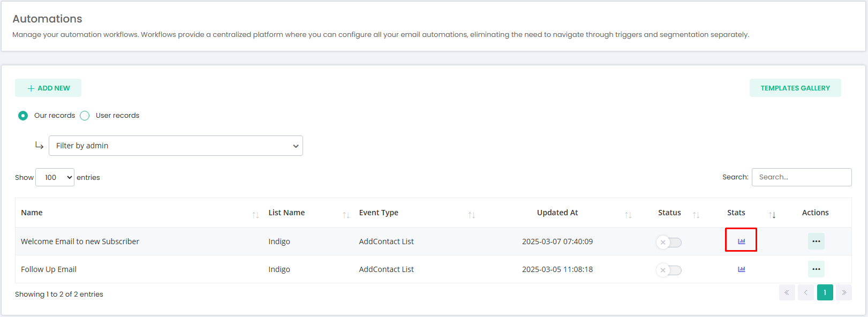Click the Add New automation button

pos(48,88)
